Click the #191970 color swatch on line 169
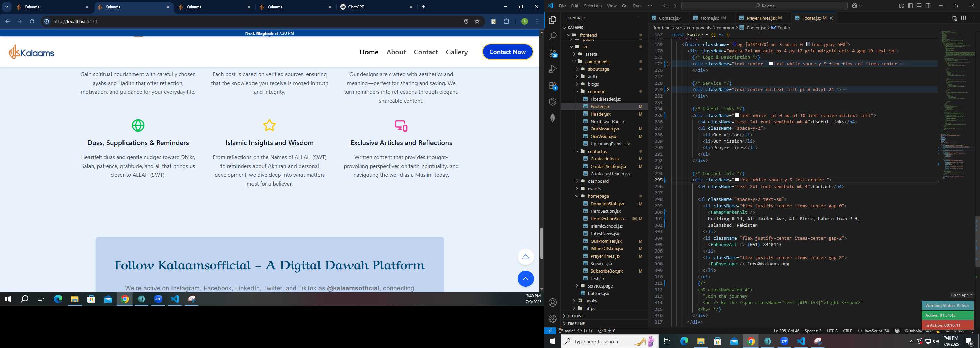 click(734, 45)
